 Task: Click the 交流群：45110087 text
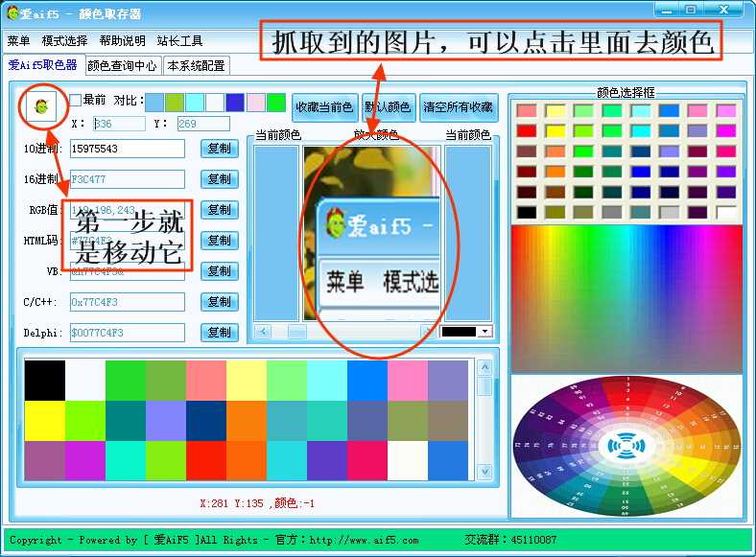click(x=510, y=540)
